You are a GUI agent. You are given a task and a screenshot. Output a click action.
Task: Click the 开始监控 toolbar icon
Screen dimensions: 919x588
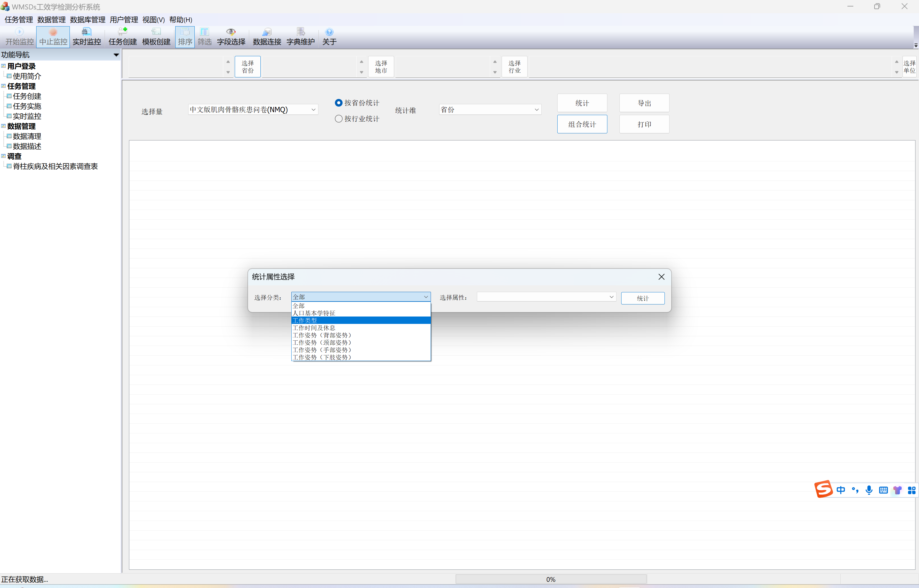tap(19, 37)
